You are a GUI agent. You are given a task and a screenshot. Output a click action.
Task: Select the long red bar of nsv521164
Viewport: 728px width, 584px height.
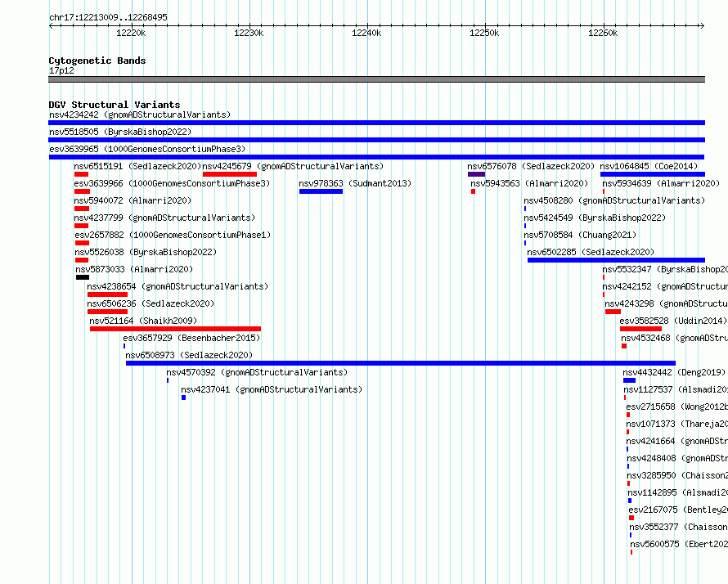coord(176,329)
